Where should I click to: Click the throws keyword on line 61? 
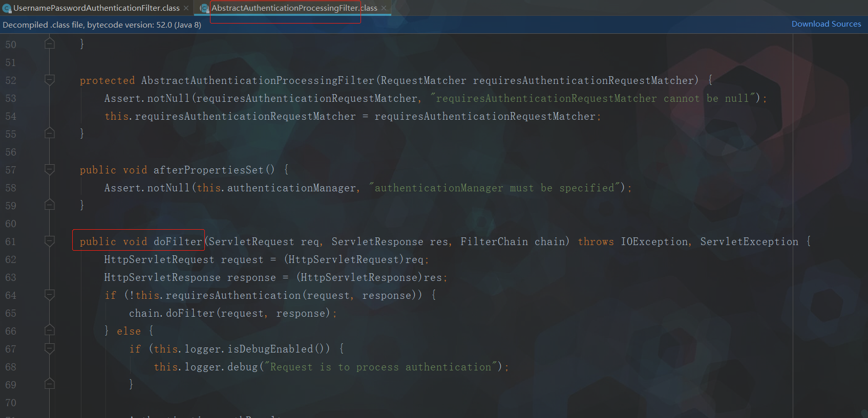596,241
